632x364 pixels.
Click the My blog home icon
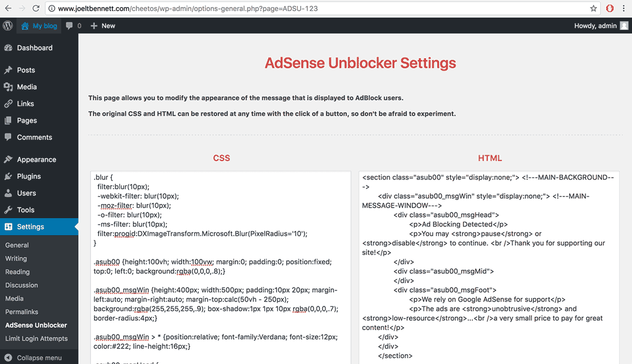[25, 26]
